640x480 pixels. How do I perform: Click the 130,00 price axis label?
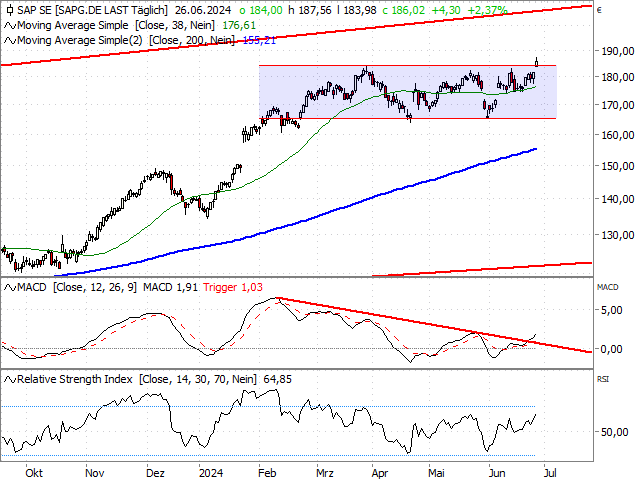[x=618, y=235]
